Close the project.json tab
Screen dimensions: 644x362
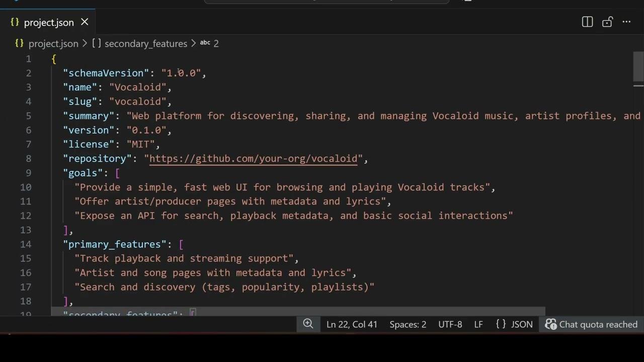[85, 22]
